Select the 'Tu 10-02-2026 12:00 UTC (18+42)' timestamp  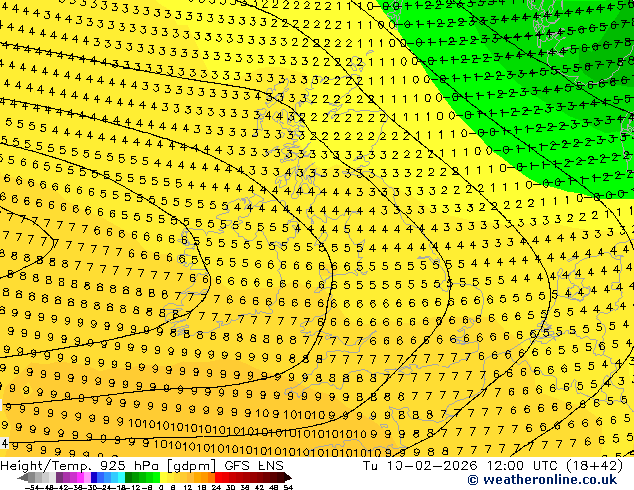[493, 466]
